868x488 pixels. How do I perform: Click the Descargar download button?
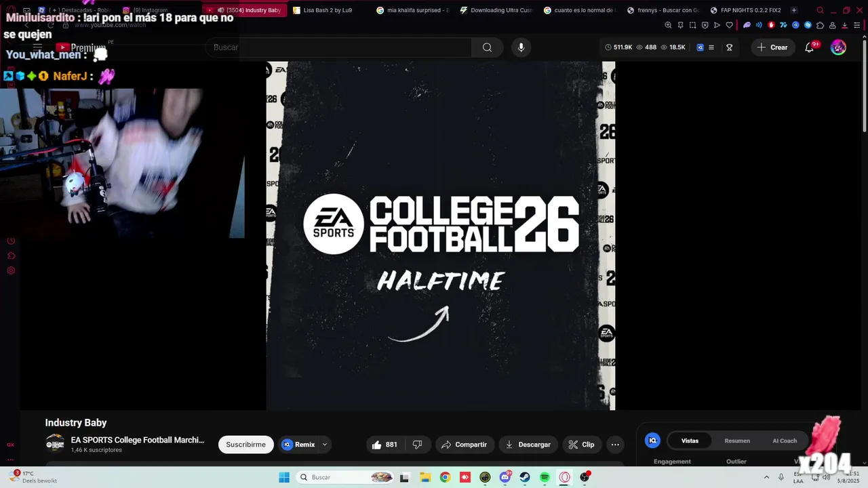[528, 445]
